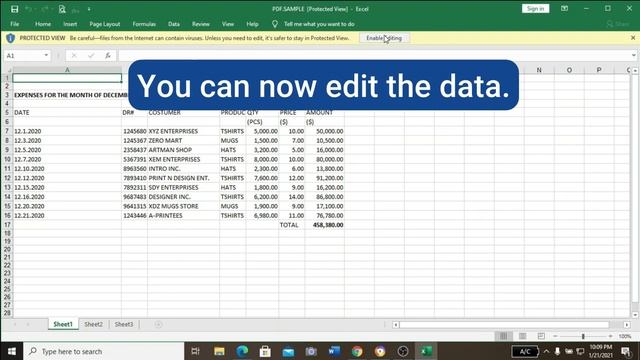Open the Windows Start menu
The height and width of the screenshot is (360, 640).
[11, 351]
